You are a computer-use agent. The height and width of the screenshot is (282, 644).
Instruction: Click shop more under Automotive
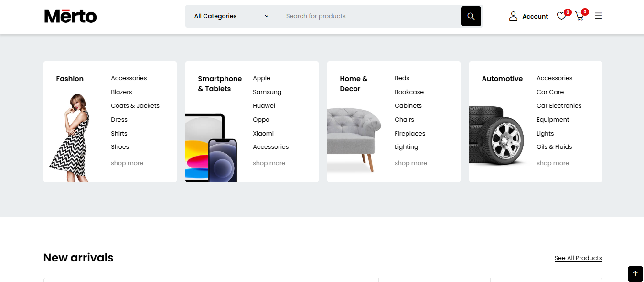tap(553, 163)
